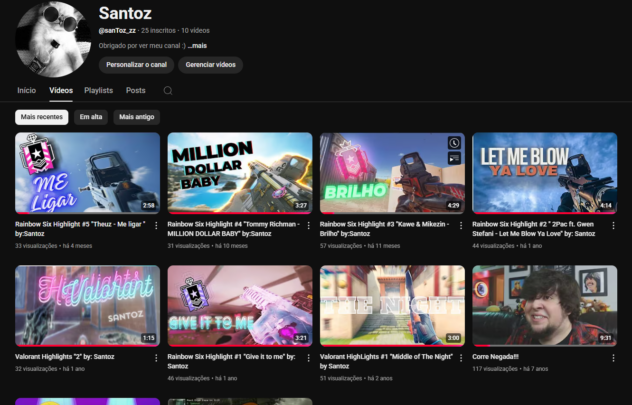Image resolution: width=632 pixels, height=405 pixels.
Task: Click Personalizar o canal button
Action: 136,65
